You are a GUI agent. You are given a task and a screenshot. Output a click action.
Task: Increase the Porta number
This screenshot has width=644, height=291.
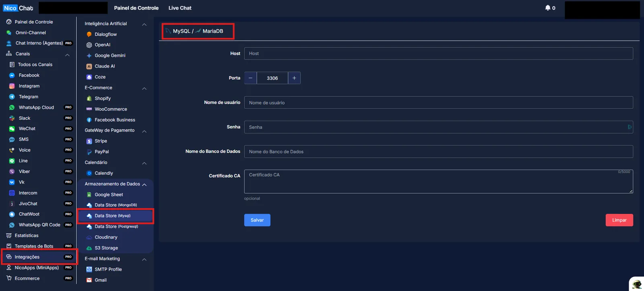[294, 78]
